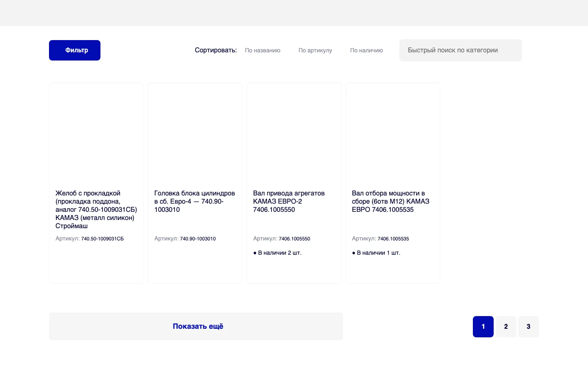Click the Сортировать: label

(x=216, y=50)
